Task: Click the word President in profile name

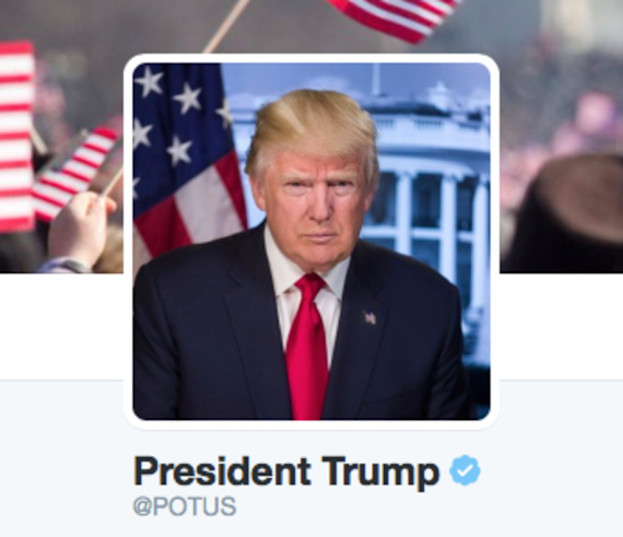Action: [x=222, y=471]
